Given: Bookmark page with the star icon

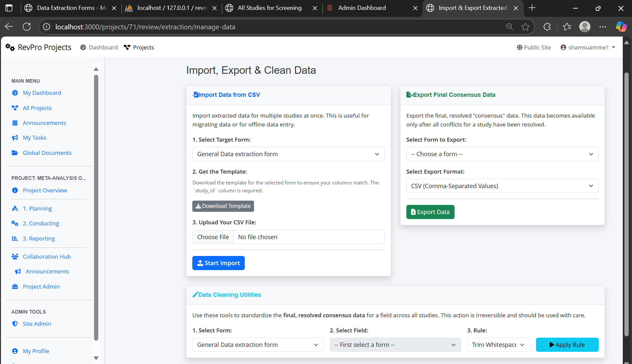Looking at the screenshot, I should pyautogui.click(x=525, y=27).
